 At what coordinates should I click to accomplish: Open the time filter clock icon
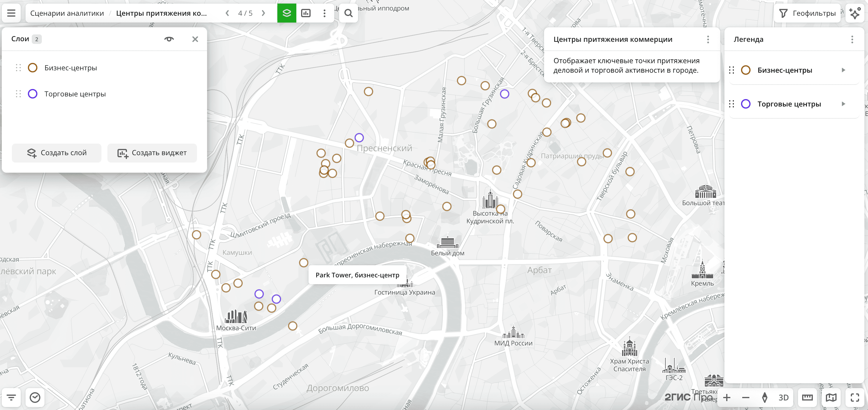35,398
